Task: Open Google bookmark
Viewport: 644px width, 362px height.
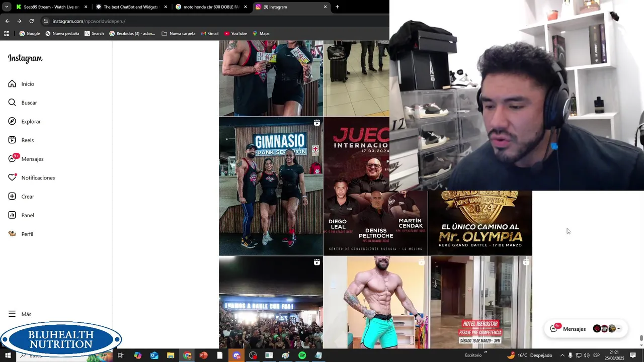Action: (x=30, y=34)
